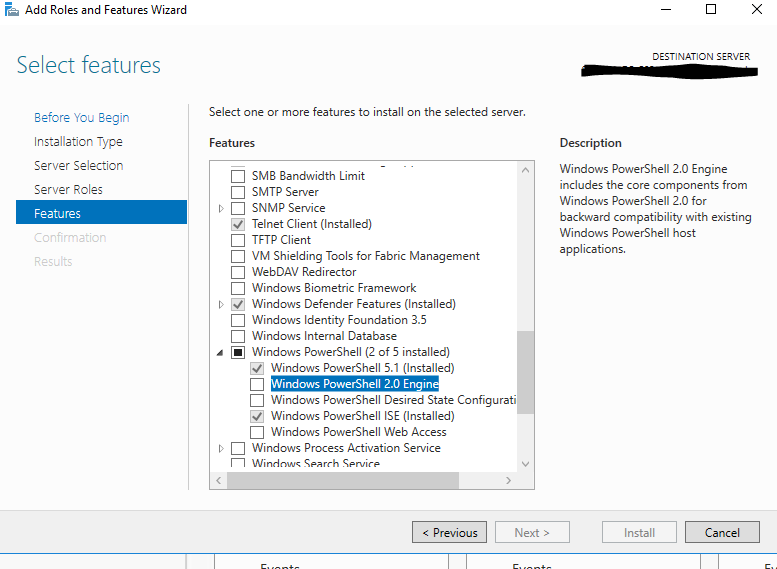Select the Telnet Client (Installed) label
This screenshot has height=569, width=777.
(312, 224)
